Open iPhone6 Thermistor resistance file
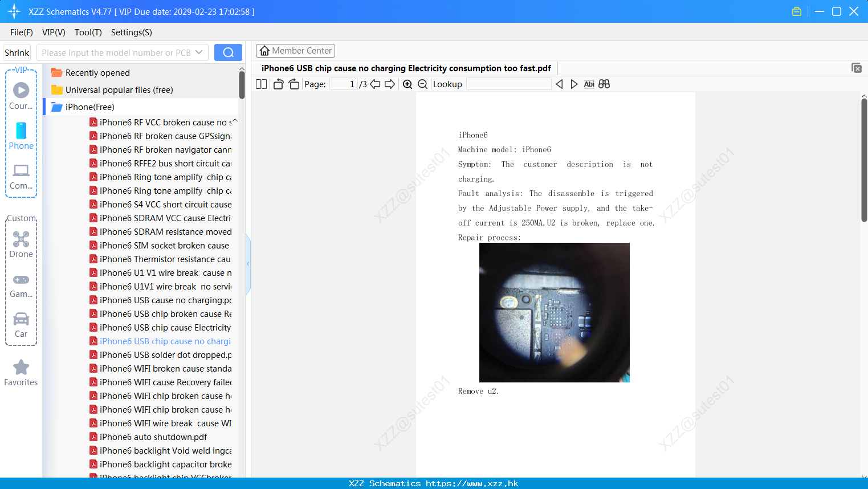Viewport: 868px width, 489px height. [x=161, y=259]
